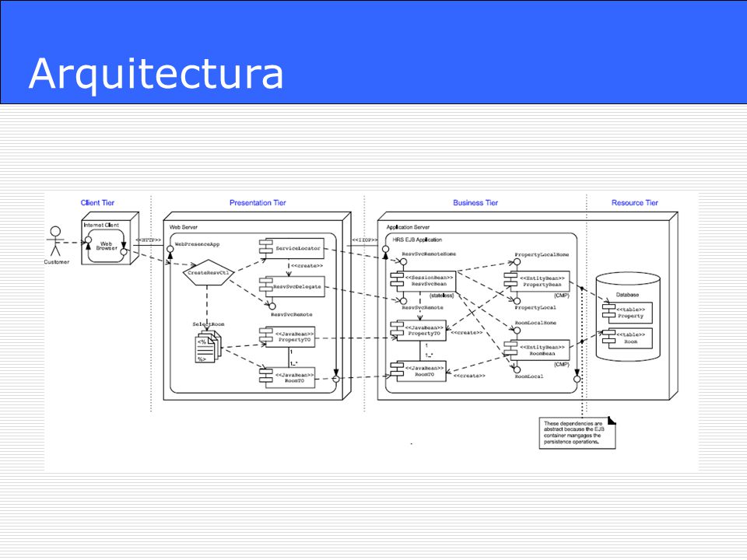Screen dimensions: 747x560
Task: Click the SelectRoom JSP pages icon
Action: click(x=209, y=347)
